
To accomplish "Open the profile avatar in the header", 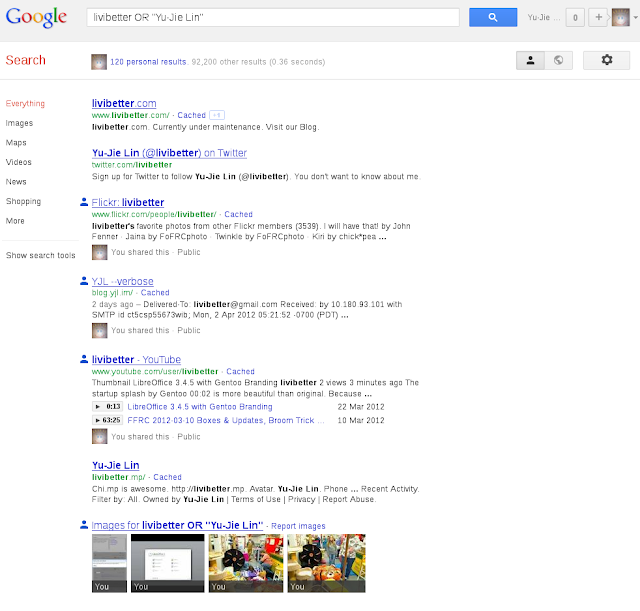I will coord(620,18).
